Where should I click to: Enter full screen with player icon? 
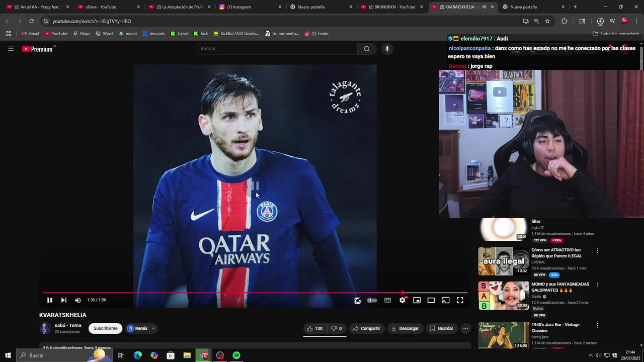coord(460,300)
